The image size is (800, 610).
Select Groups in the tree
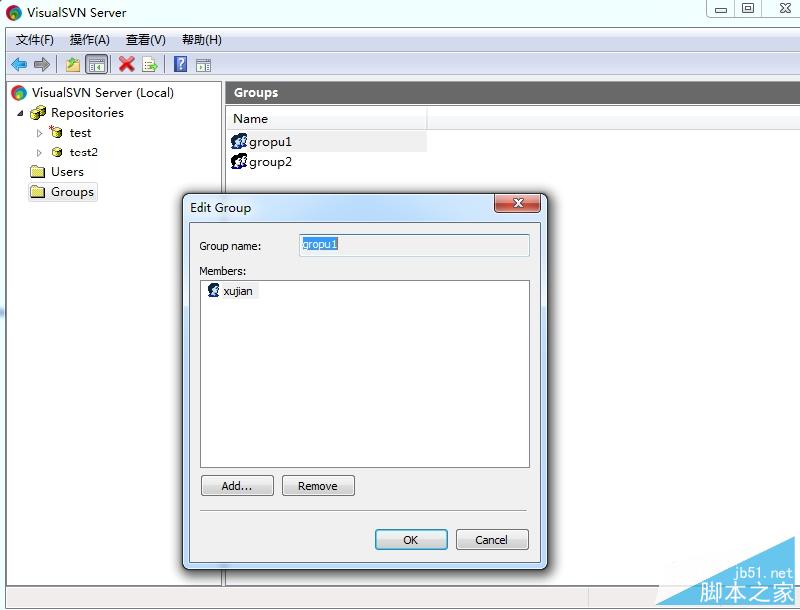point(72,192)
